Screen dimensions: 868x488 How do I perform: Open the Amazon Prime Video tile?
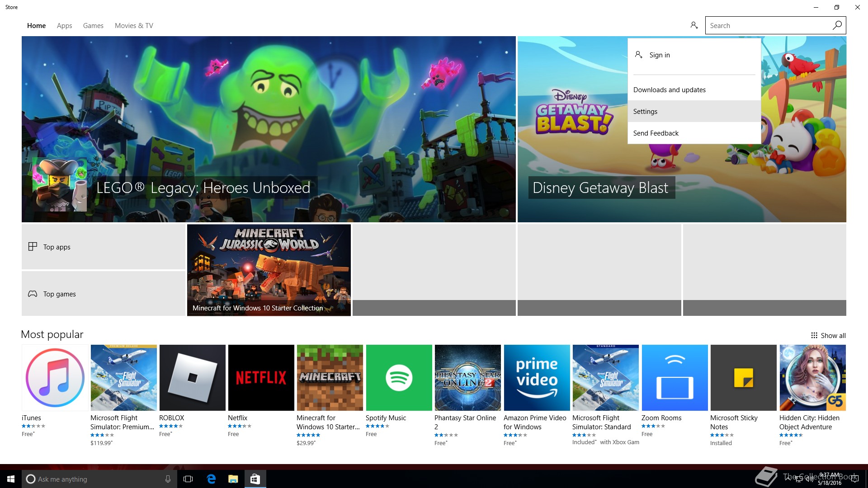pos(537,378)
